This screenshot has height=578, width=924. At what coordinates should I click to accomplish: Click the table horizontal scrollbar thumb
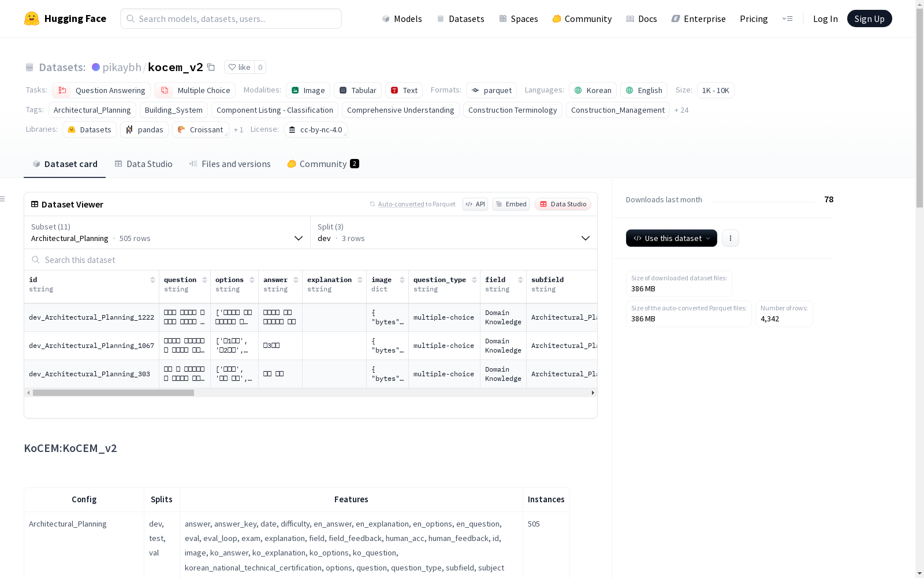(x=113, y=393)
